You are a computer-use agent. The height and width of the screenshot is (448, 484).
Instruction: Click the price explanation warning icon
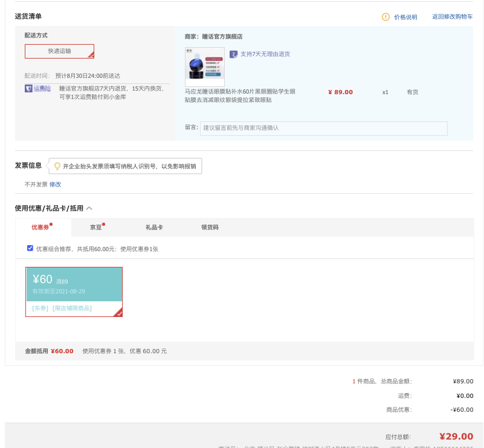click(386, 17)
